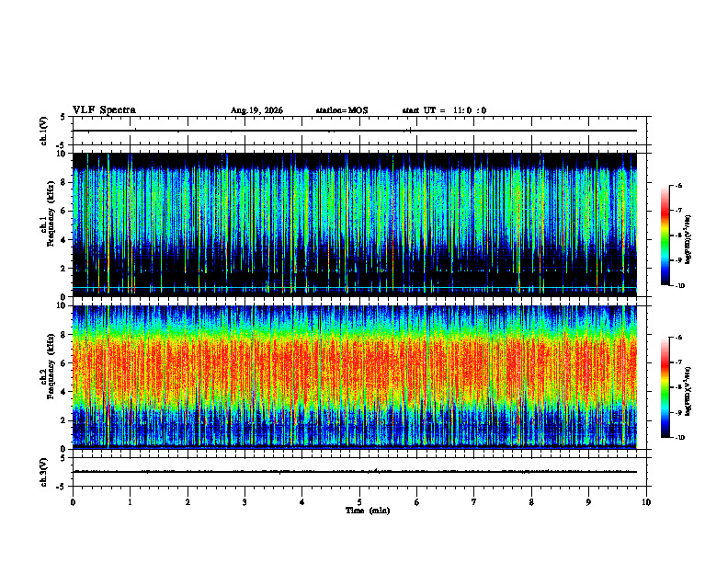Select the 'station=MOS' header text
The height and width of the screenshot is (563, 728).
(342, 110)
